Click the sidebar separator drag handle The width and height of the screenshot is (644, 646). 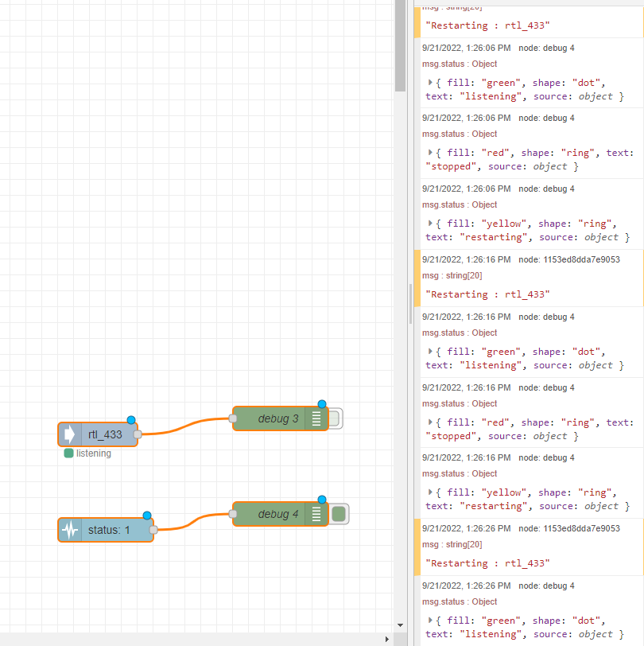click(410, 304)
